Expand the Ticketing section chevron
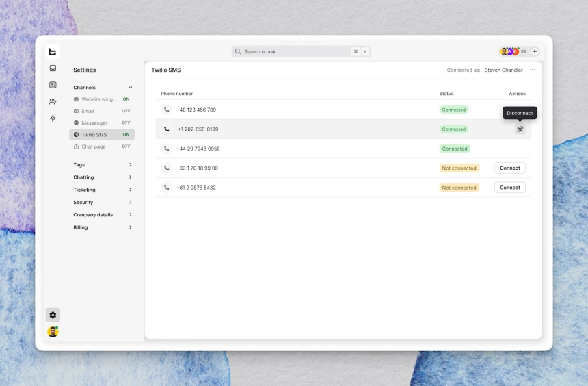 [130, 190]
